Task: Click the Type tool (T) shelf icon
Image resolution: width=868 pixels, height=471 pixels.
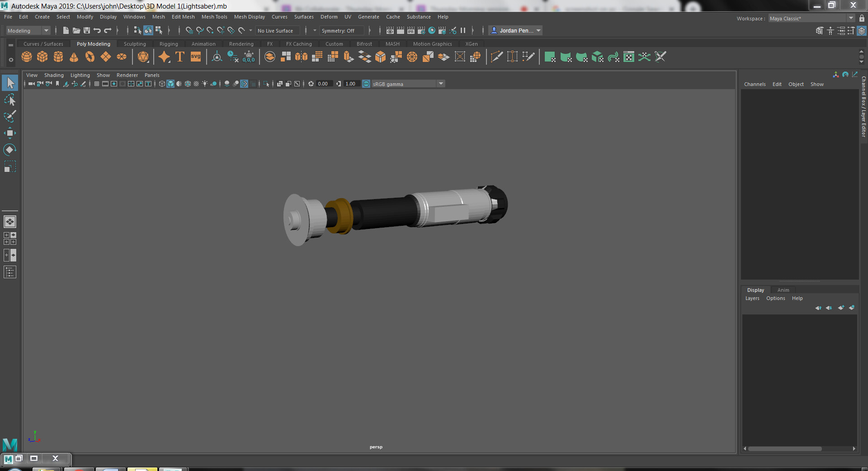Action: pyautogui.click(x=179, y=57)
